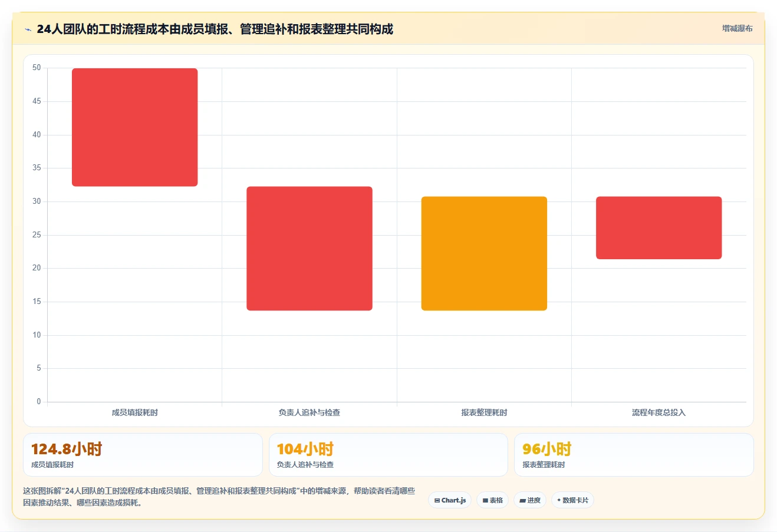Select the red 流程年度总投入 bar
The height and width of the screenshot is (532, 777).
[x=659, y=228]
